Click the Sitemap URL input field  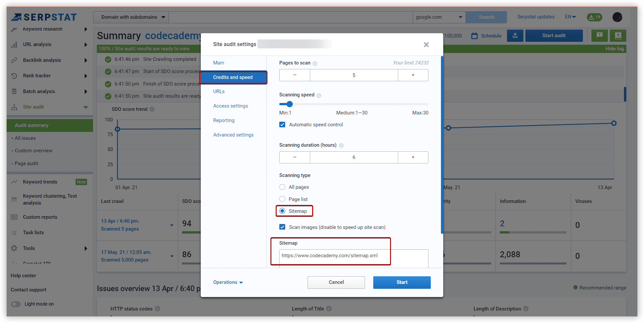[x=354, y=259]
